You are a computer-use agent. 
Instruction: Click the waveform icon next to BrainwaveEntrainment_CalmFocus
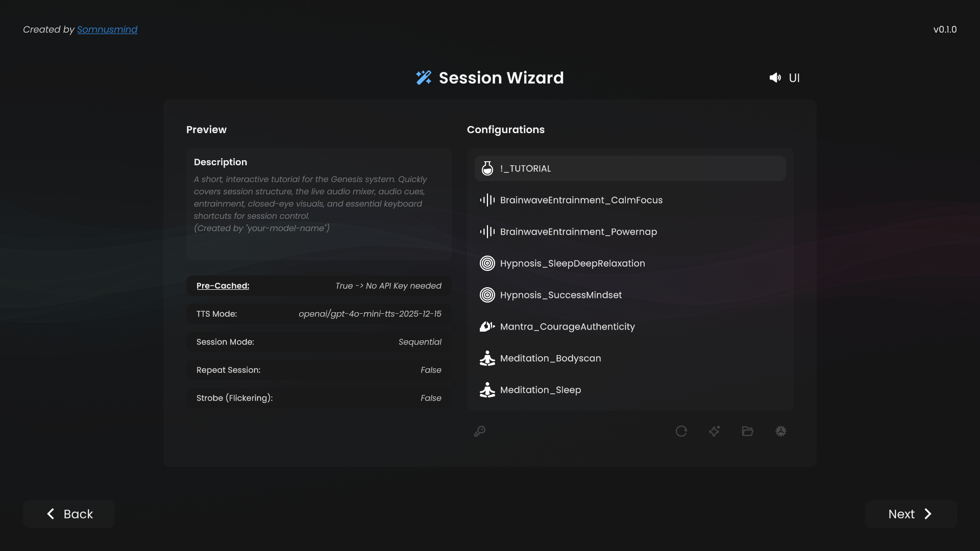tap(487, 200)
